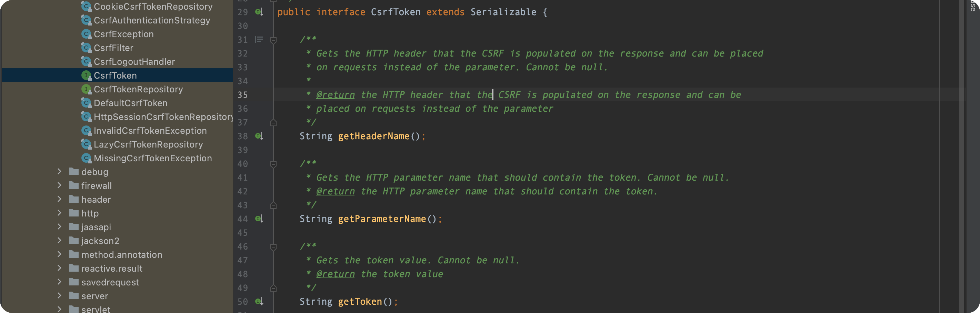This screenshot has height=313, width=980.
Task: Click the implemented-method gutter icon beside getHeaderName
Action: (x=259, y=136)
